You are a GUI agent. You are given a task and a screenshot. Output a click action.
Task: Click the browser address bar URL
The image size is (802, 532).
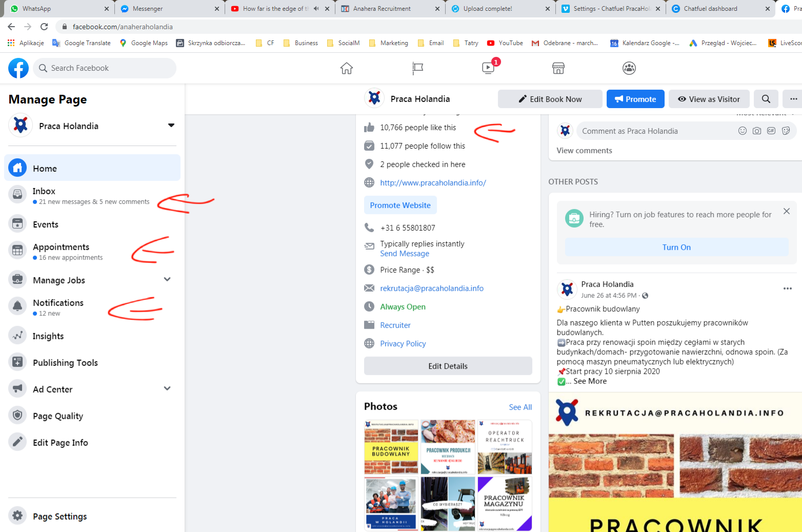click(x=123, y=27)
